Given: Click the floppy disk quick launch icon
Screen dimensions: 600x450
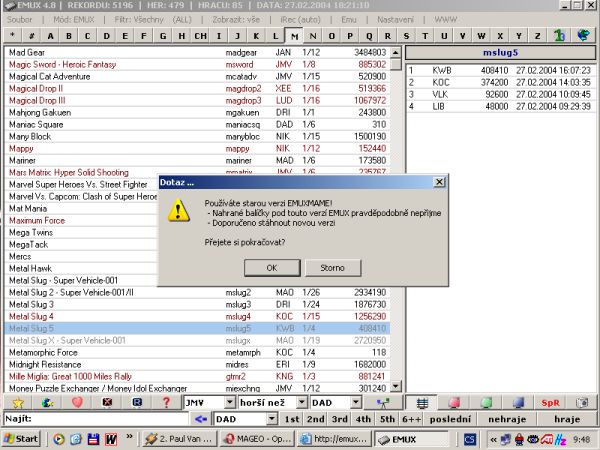Looking at the screenshot, I should click(93, 439).
